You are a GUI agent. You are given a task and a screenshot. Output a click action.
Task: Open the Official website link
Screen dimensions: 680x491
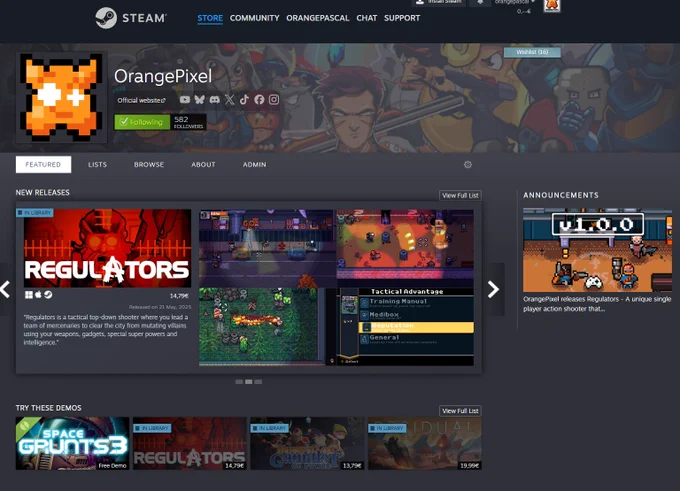click(x=141, y=101)
